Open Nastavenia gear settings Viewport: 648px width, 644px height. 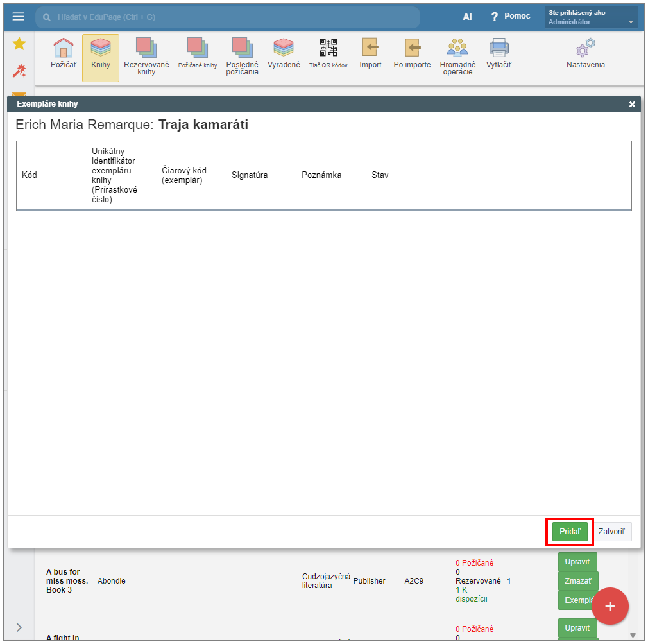[585, 54]
